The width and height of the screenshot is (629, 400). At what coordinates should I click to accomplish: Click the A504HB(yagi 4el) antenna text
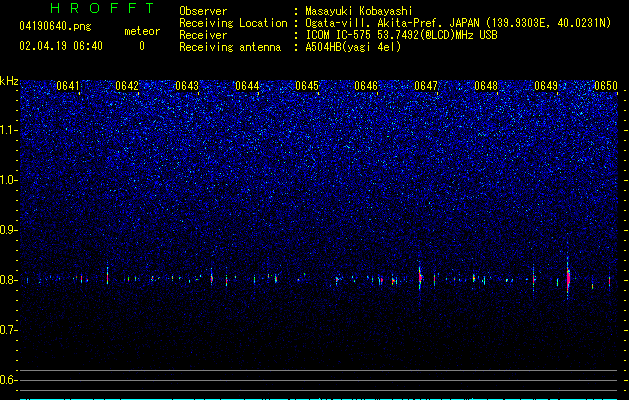click(353, 47)
